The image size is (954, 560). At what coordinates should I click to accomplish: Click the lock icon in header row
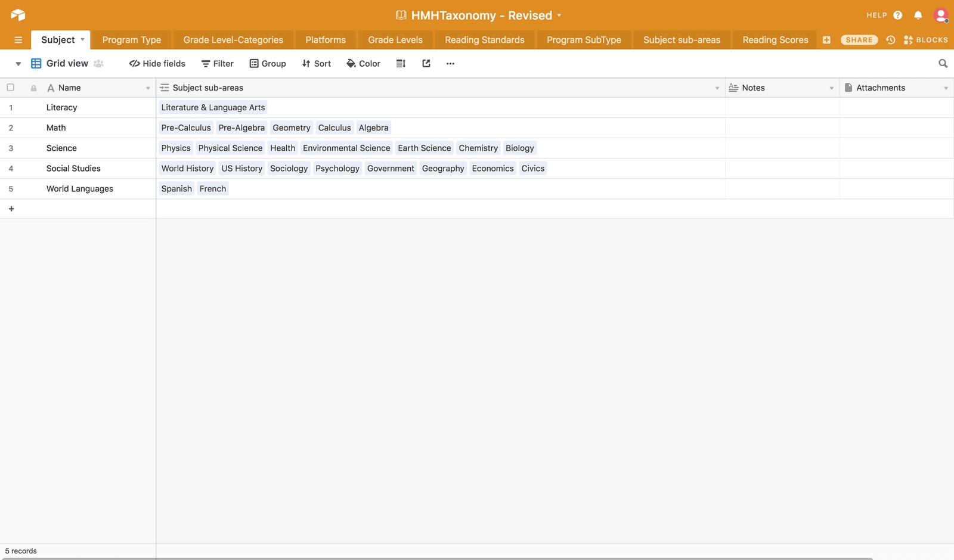[x=34, y=88]
